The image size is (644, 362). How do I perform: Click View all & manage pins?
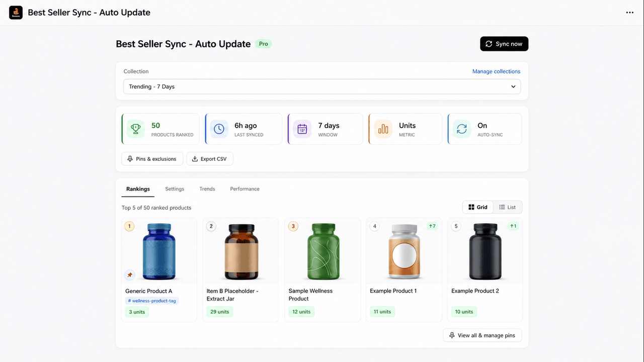482,335
